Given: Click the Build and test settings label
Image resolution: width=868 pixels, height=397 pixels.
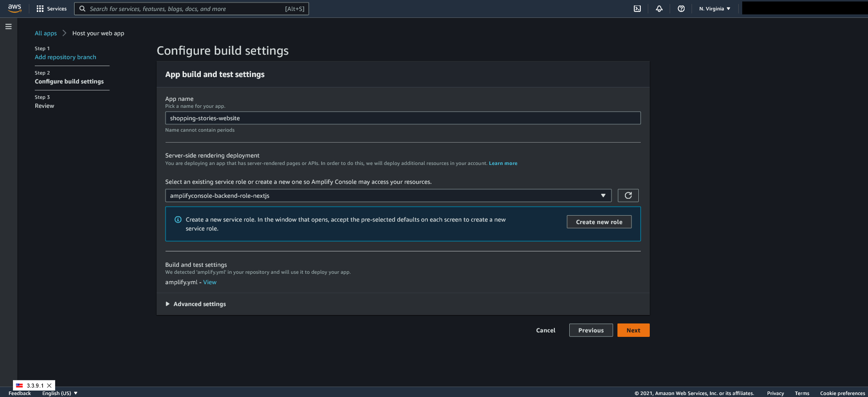Looking at the screenshot, I should tap(196, 265).
